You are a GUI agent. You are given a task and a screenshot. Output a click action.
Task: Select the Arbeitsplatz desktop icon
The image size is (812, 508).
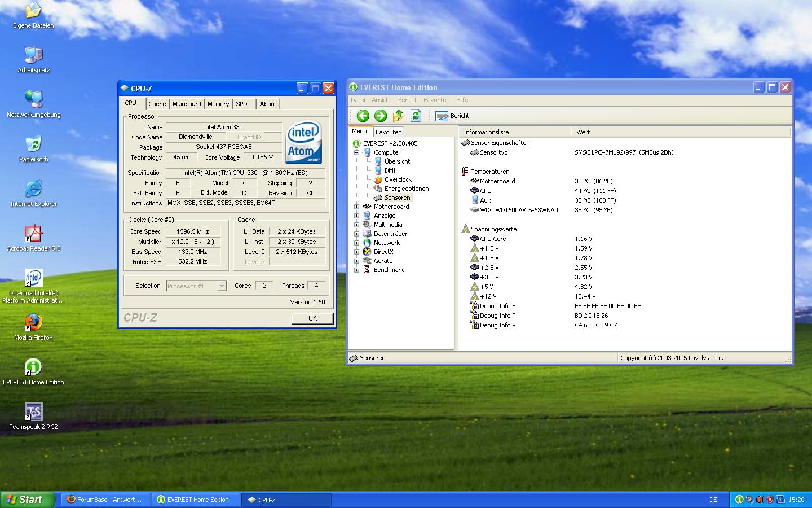(33, 60)
